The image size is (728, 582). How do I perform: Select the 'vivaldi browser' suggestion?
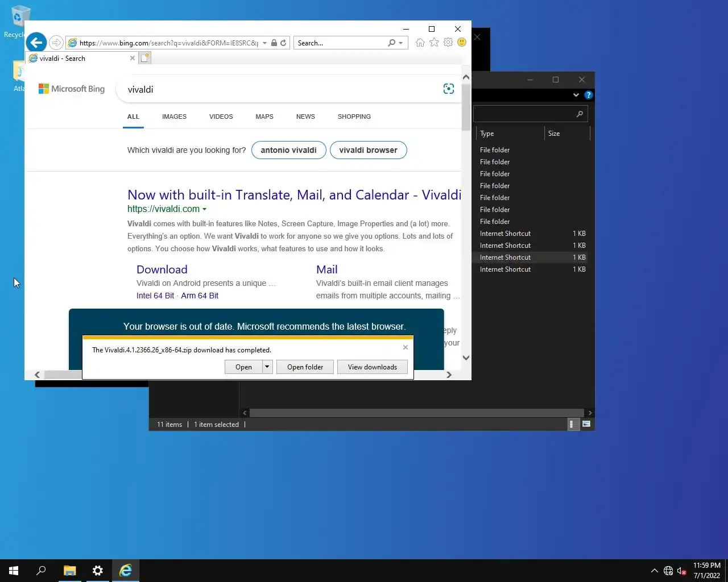(368, 150)
